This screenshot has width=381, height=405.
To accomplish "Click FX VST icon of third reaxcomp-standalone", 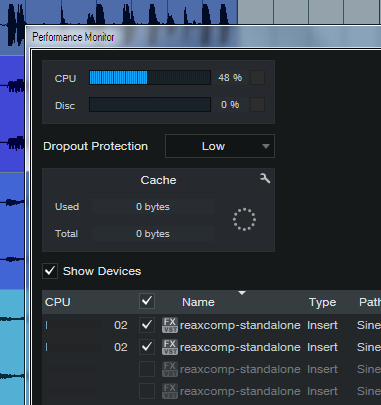I will 170,369.
